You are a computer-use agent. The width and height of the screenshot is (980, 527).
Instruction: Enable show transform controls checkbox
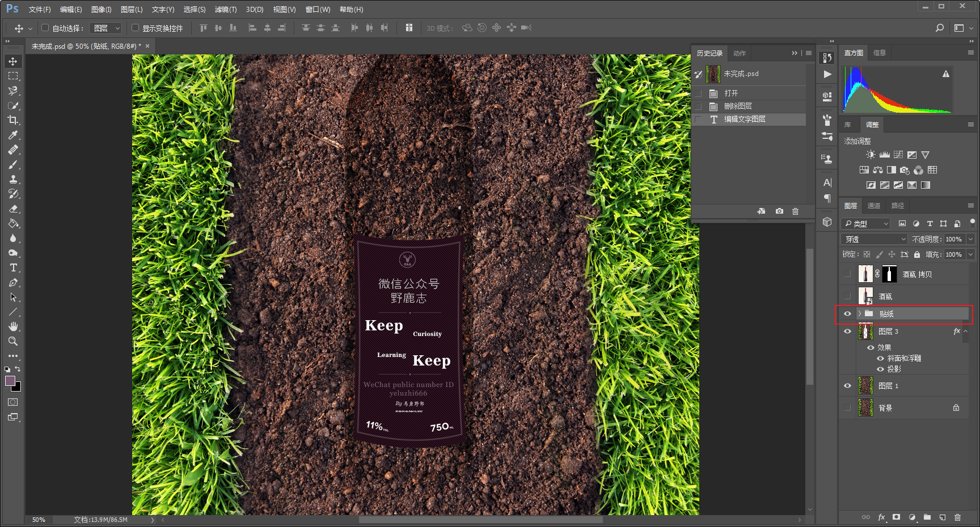point(135,28)
